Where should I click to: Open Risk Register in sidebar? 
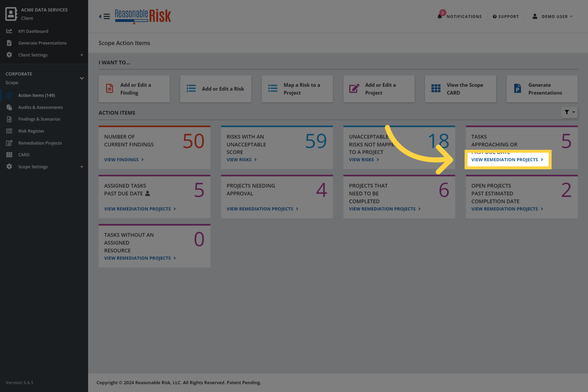pyautogui.click(x=31, y=131)
